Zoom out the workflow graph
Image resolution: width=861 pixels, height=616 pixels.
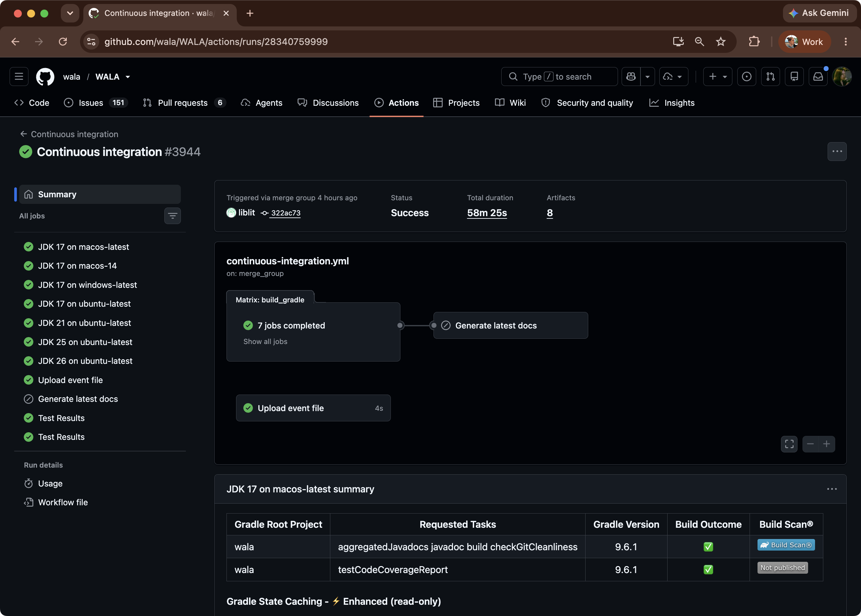[x=810, y=444]
